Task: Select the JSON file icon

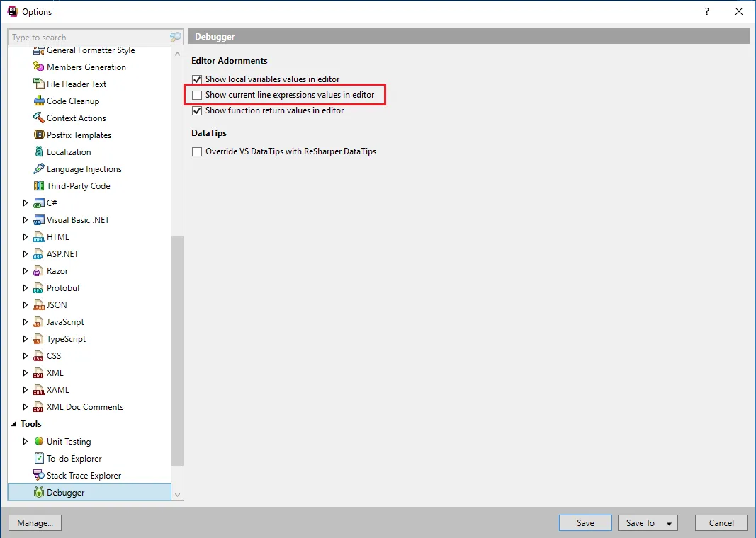Action: [38, 305]
